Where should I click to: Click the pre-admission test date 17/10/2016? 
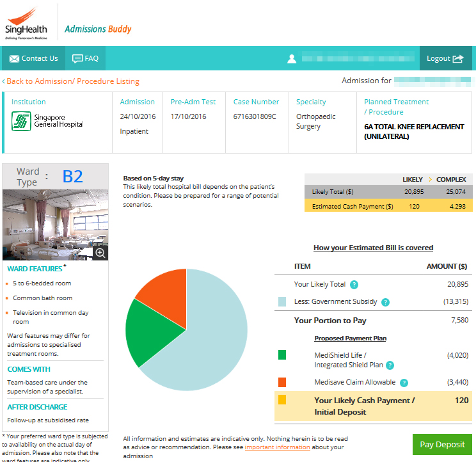[188, 116]
